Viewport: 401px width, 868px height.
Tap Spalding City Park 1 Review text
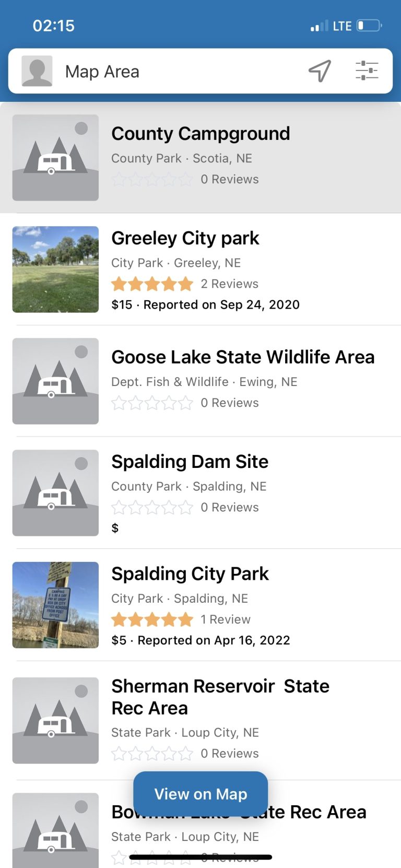click(x=226, y=619)
